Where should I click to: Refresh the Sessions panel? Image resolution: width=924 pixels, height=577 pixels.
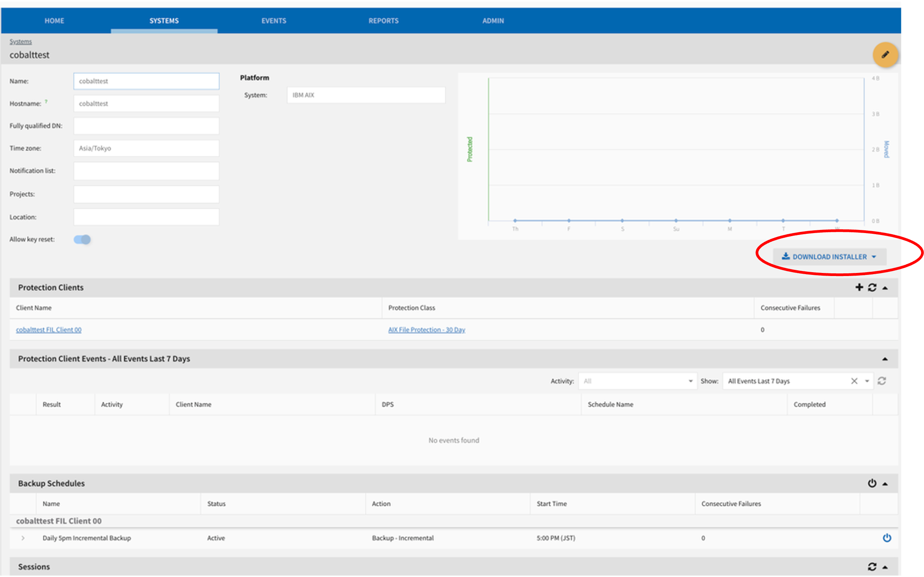point(872,567)
